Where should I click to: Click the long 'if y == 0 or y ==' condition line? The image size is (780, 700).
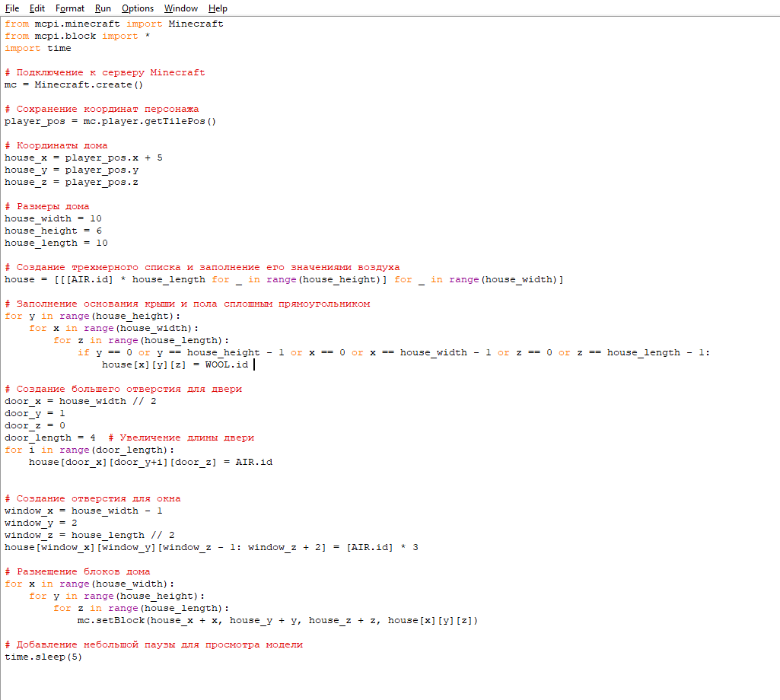click(394, 353)
